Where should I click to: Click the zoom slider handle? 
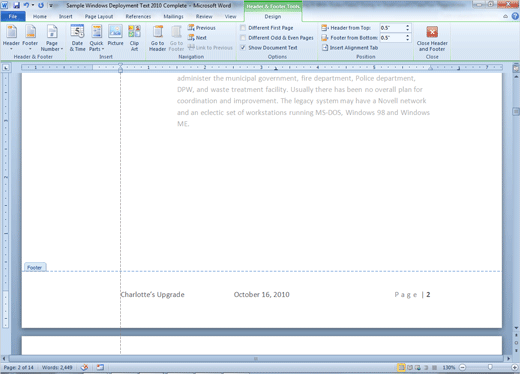(x=490, y=367)
